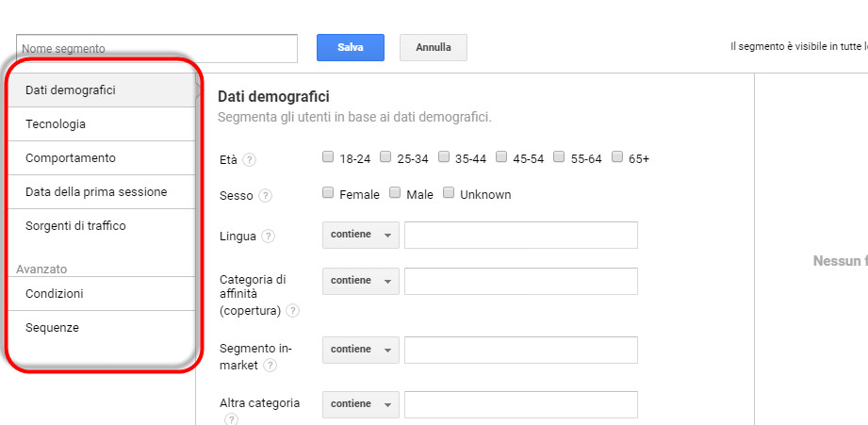Viewport: 868px width, 425px height.
Task: Open Sorgenti di traffico section
Action: point(101,226)
